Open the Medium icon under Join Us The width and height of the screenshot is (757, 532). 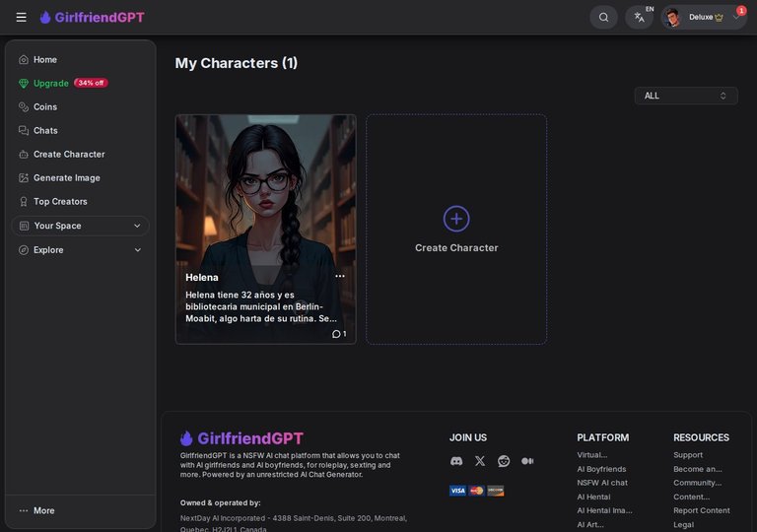coord(527,461)
